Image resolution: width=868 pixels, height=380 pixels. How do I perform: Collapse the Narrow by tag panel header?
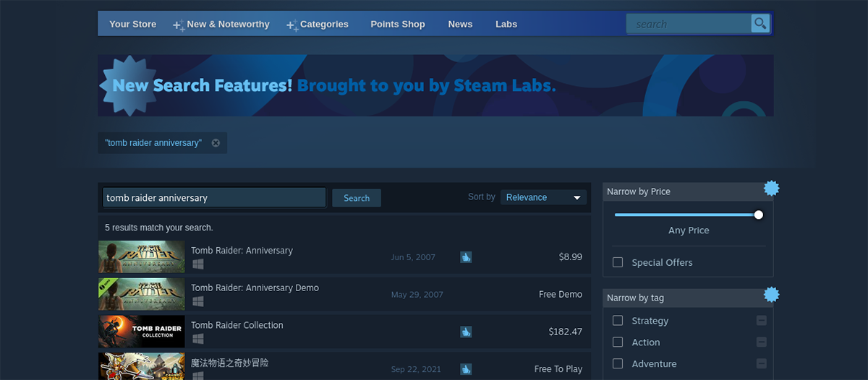pyautogui.click(x=688, y=298)
